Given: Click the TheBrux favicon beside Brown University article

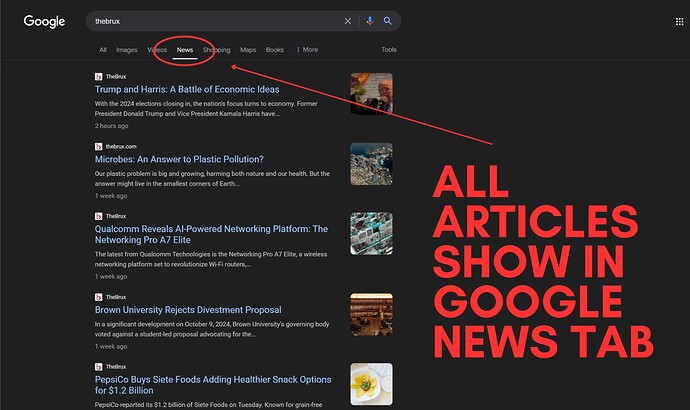Looking at the screenshot, I should tap(99, 297).
